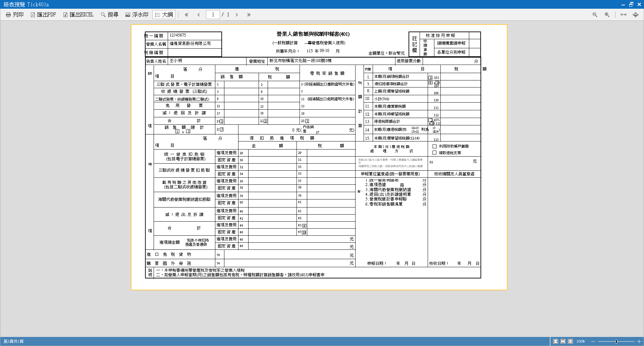This screenshot has height=346, width=644.
Task: Click the 申報單位蓋章處(統一發票專用章) header
Action: click(x=390, y=174)
